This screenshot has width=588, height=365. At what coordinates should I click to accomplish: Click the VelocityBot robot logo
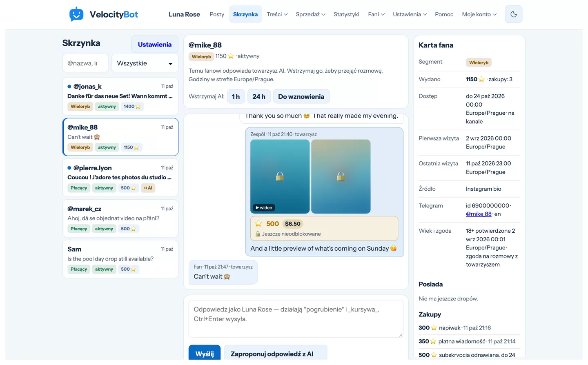click(76, 14)
